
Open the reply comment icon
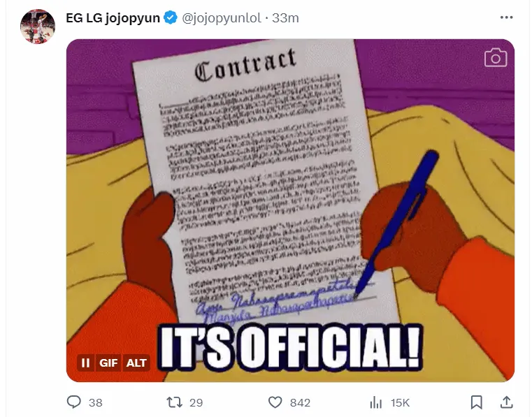pos(73,402)
